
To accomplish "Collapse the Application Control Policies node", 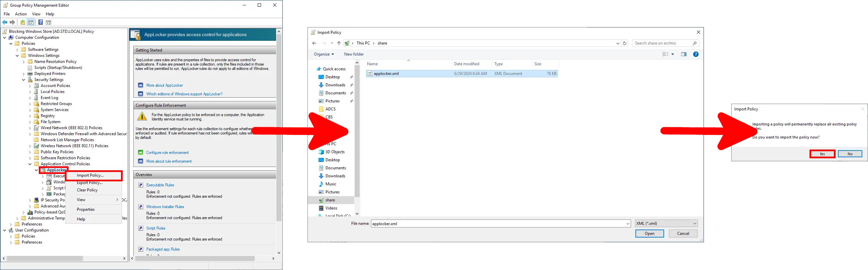I will tap(30, 164).
